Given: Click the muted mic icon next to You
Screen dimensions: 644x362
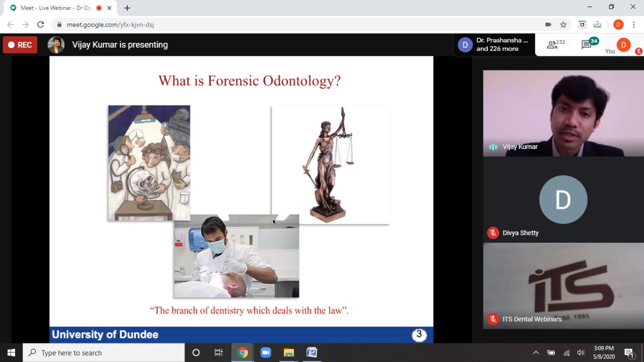Looking at the screenshot, I should [x=638, y=51].
